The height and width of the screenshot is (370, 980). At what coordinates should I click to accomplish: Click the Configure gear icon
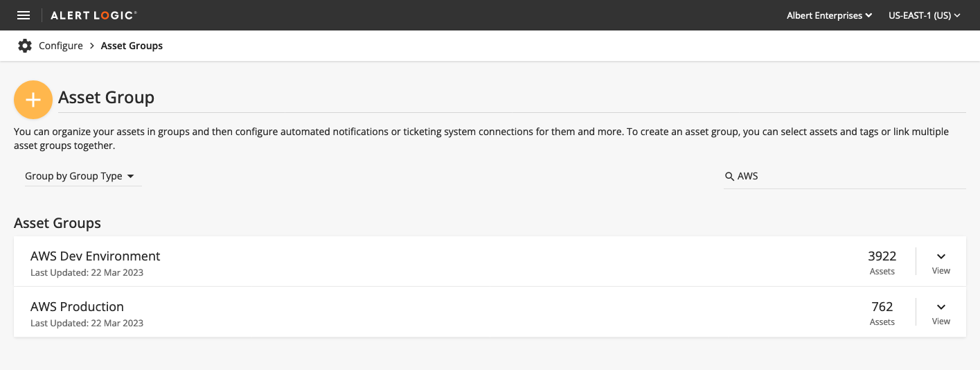pyautogui.click(x=25, y=46)
